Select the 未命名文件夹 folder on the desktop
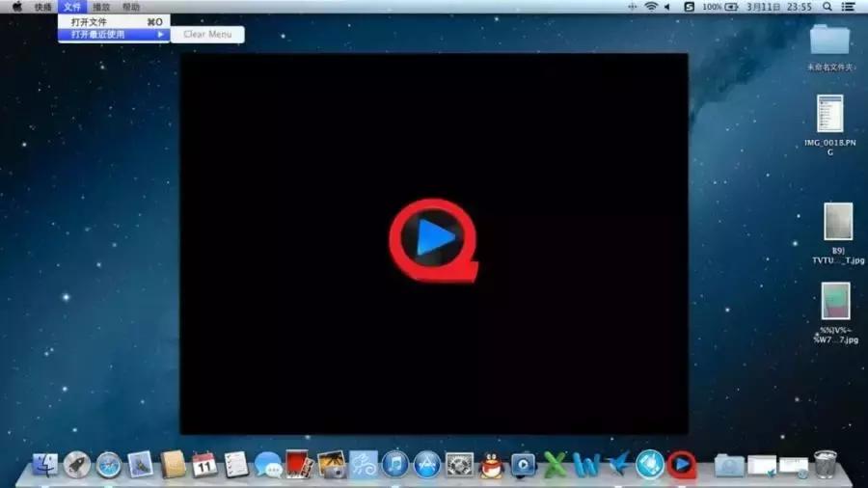The image size is (868, 488). (829, 47)
